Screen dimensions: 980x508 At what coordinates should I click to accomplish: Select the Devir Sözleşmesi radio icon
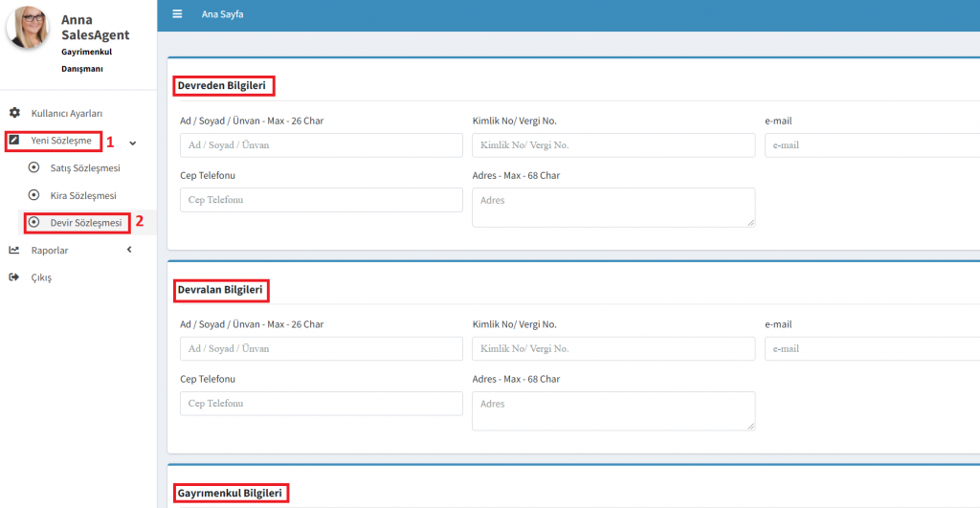click(x=33, y=222)
